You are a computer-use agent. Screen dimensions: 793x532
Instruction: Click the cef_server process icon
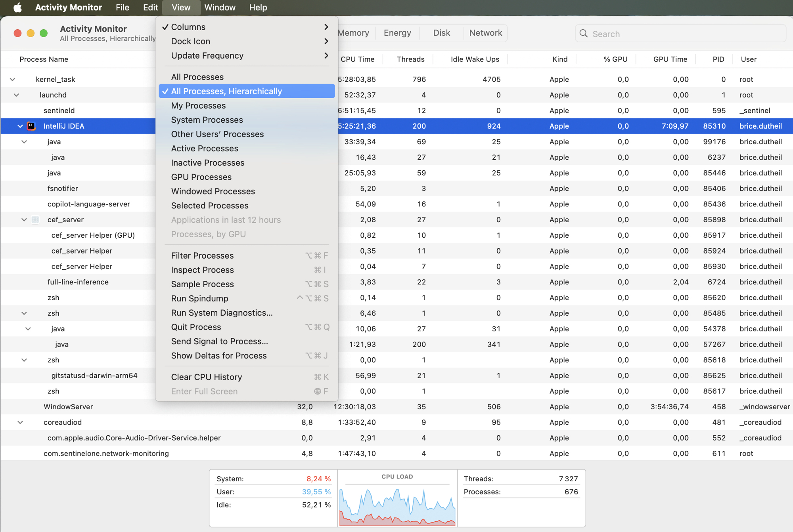click(35, 219)
